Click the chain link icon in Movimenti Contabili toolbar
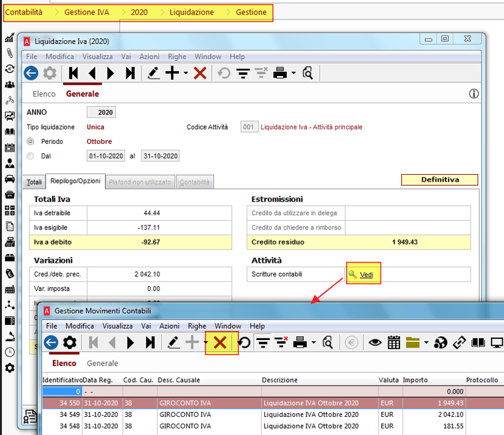Screen dimensions: 504x435 (x=459, y=343)
